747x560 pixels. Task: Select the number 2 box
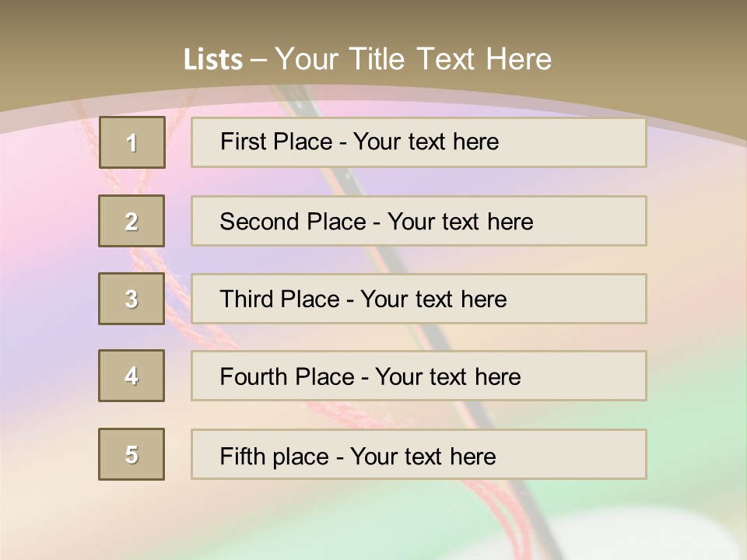pos(132,221)
